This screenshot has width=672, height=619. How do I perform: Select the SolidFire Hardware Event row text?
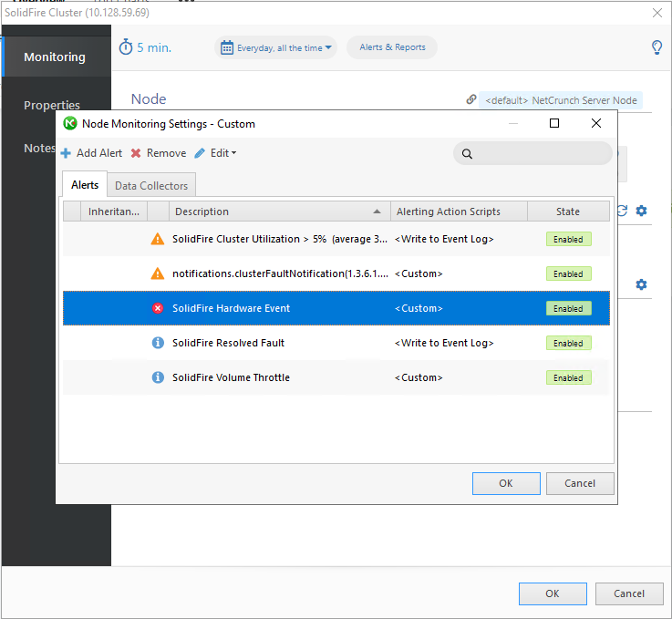tap(231, 308)
